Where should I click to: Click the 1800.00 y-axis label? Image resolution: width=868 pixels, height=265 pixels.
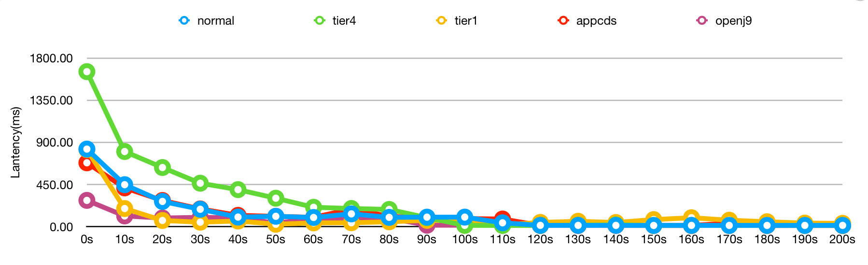(51, 59)
